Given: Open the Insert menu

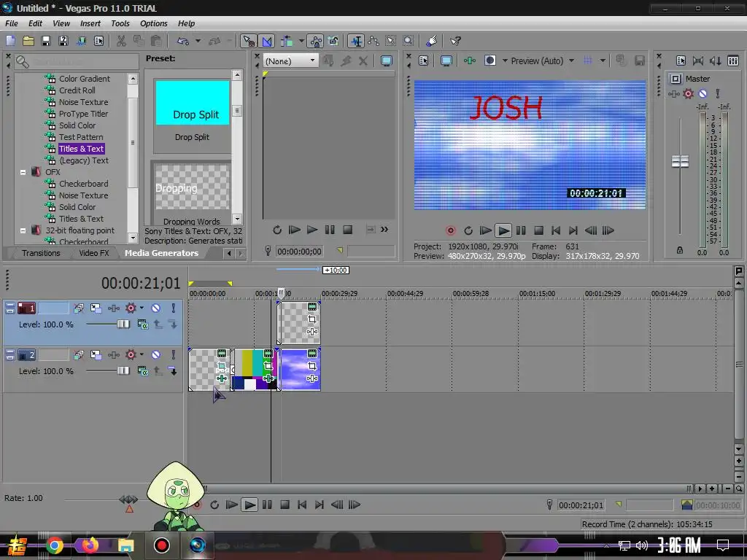Looking at the screenshot, I should coord(90,23).
